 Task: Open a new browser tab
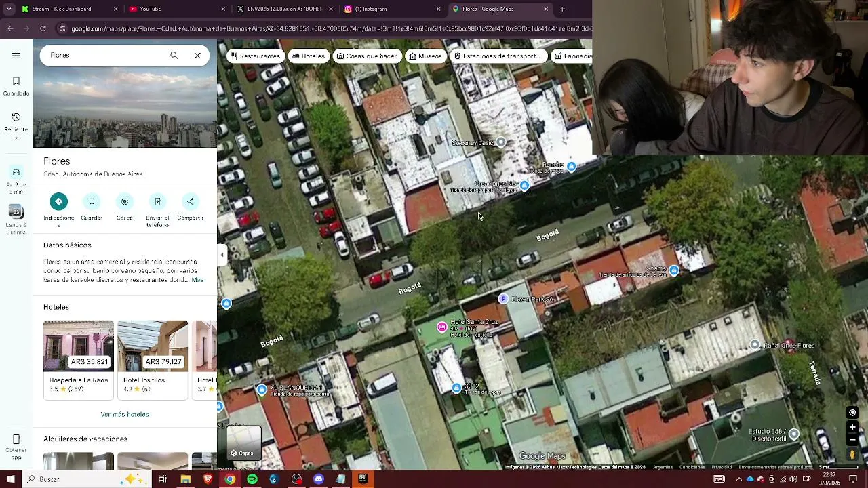pos(562,9)
